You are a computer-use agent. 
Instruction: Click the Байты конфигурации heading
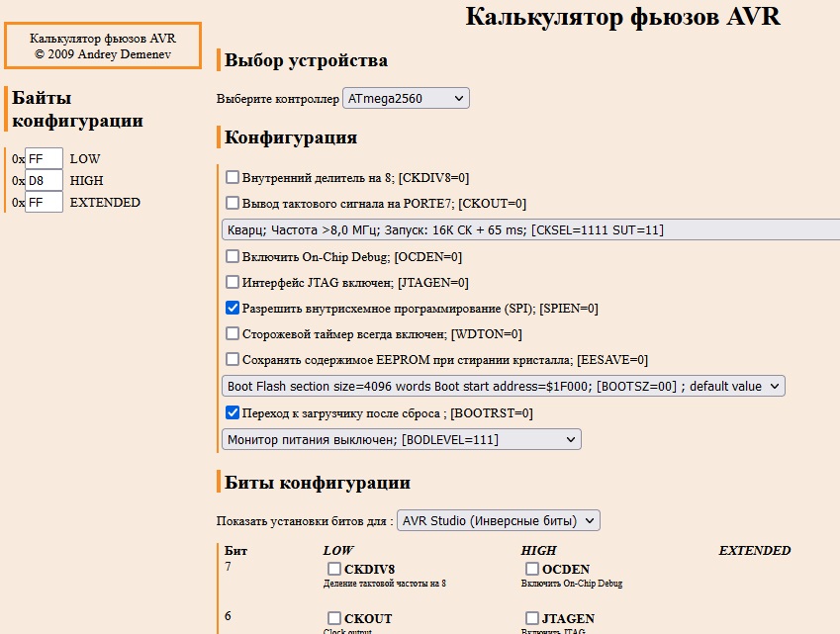[77, 109]
